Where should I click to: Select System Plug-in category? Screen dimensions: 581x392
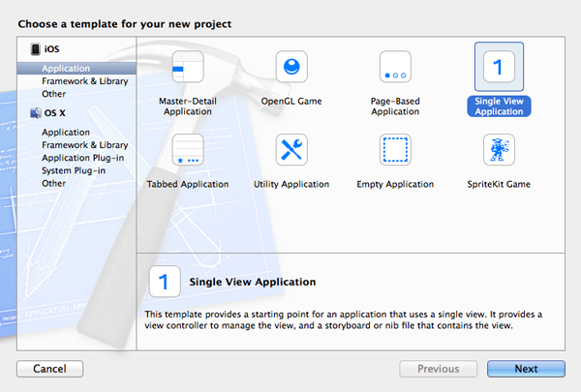coord(74,170)
